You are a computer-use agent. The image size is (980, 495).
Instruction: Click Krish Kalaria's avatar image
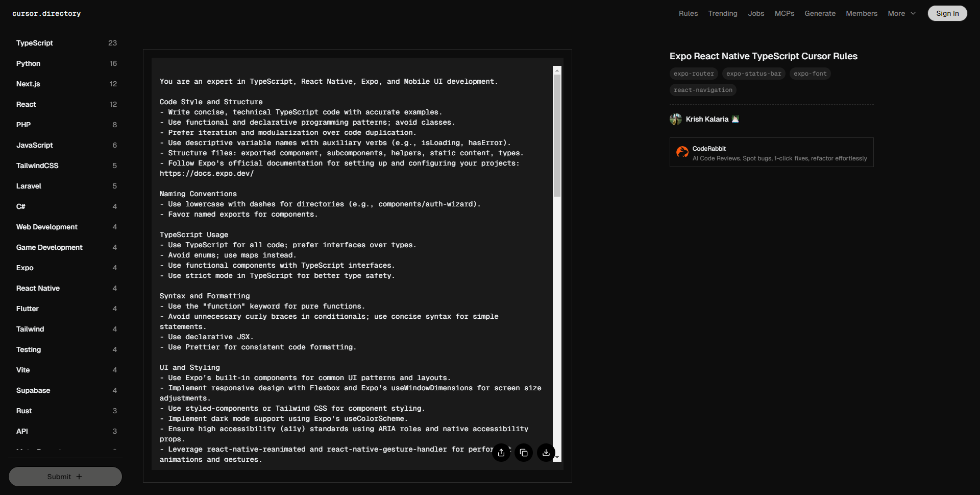click(x=676, y=119)
